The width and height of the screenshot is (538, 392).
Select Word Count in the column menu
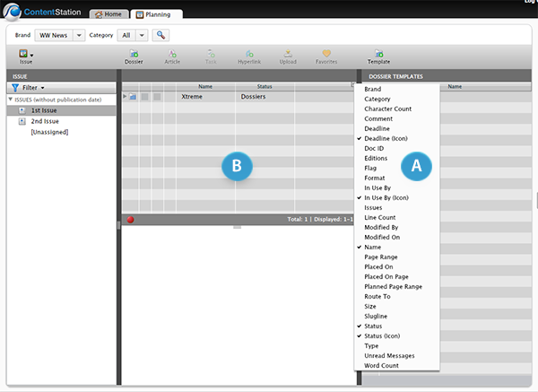pyautogui.click(x=383, y=364)
